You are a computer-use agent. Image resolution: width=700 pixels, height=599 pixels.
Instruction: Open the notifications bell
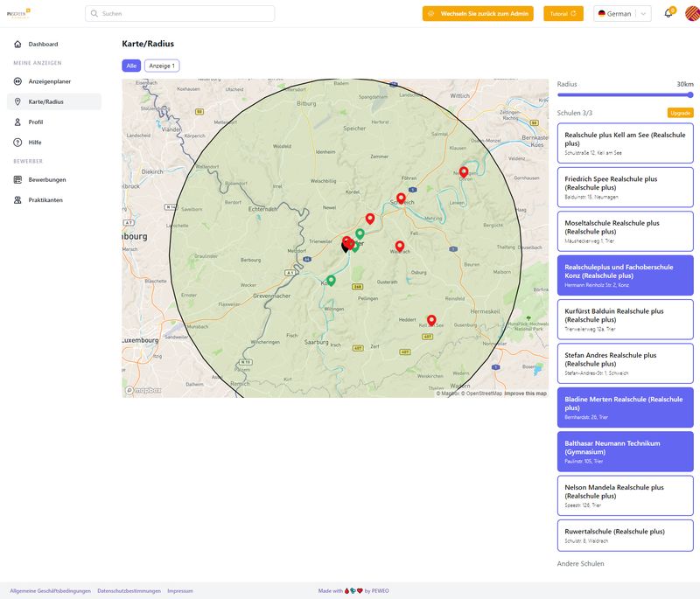click(x=668, y=13)
